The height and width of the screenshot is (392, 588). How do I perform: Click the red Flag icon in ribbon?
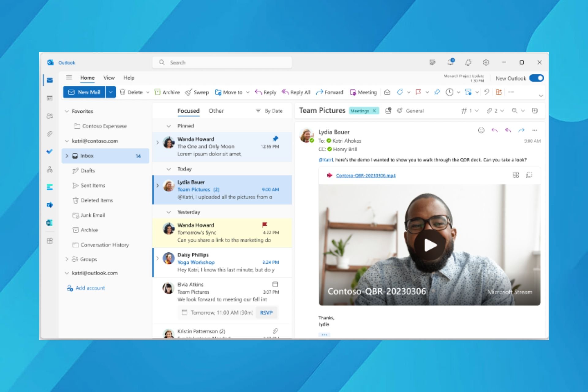[418, 92]
